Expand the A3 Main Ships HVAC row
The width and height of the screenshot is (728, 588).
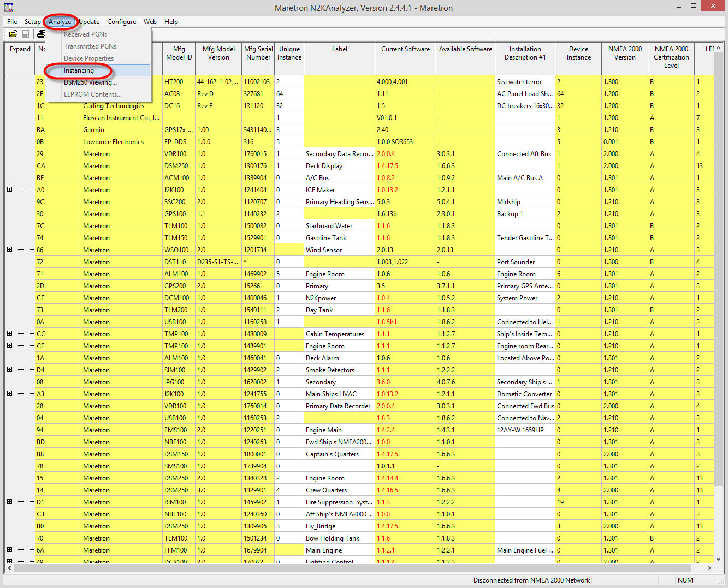(9, 394)
